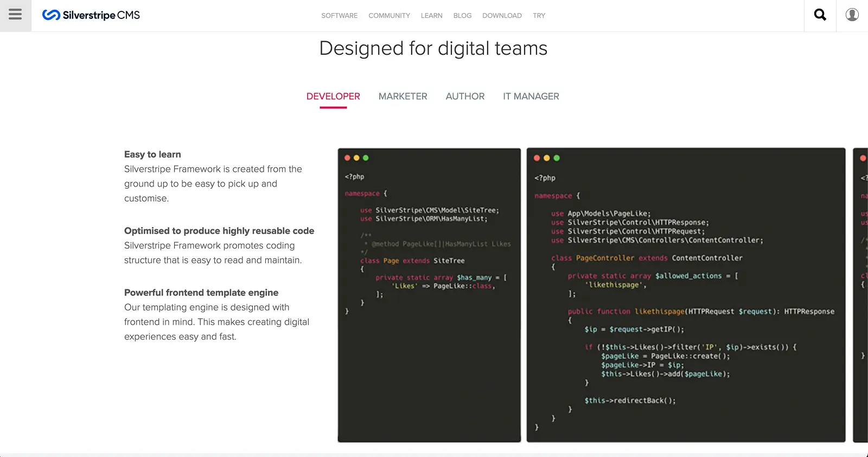This screenshot has width=868, height=457.
Task: Switch to the IT Manager tab
Action: coord(531,96)
